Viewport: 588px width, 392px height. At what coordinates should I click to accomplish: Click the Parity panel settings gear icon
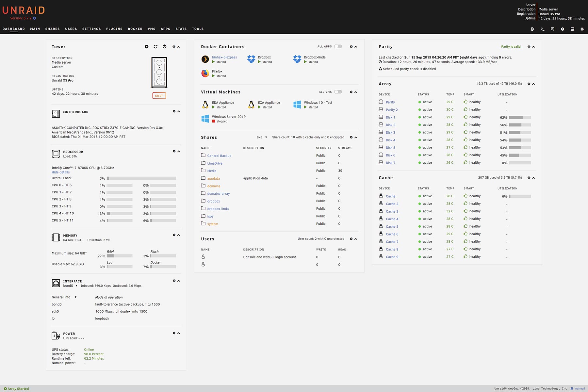[x=529, y=47]
